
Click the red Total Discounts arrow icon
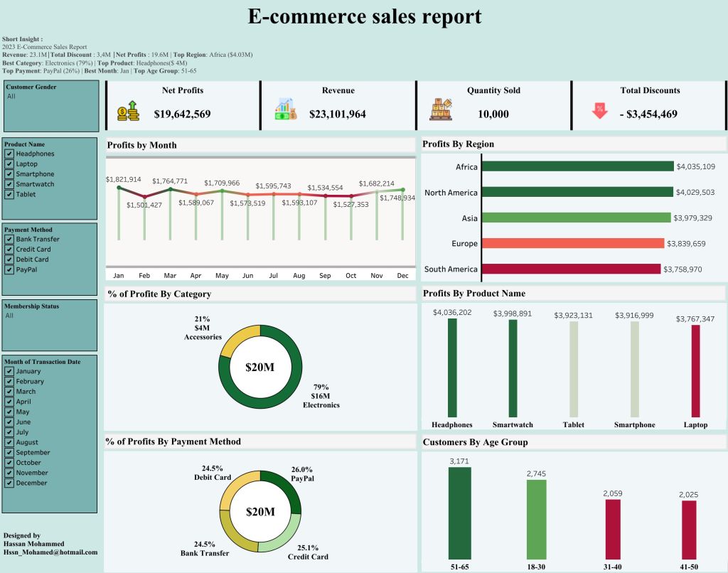point(600,111)
